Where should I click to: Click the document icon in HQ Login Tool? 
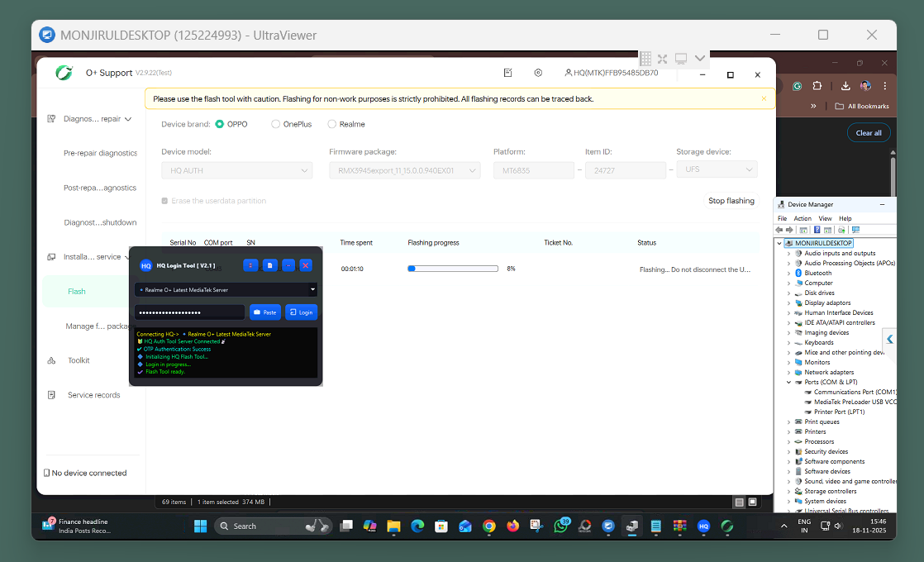pos(269,265)
